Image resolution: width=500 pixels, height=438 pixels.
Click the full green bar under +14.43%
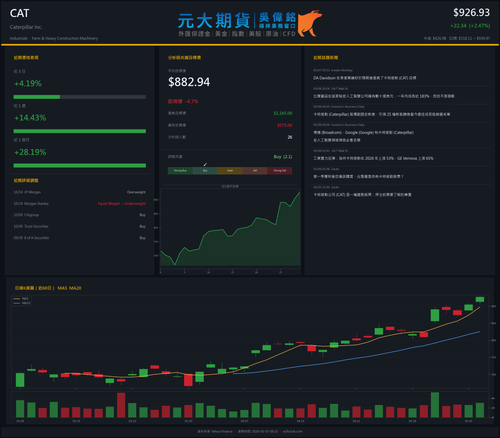pyautogui.click(x=80, y=131)
